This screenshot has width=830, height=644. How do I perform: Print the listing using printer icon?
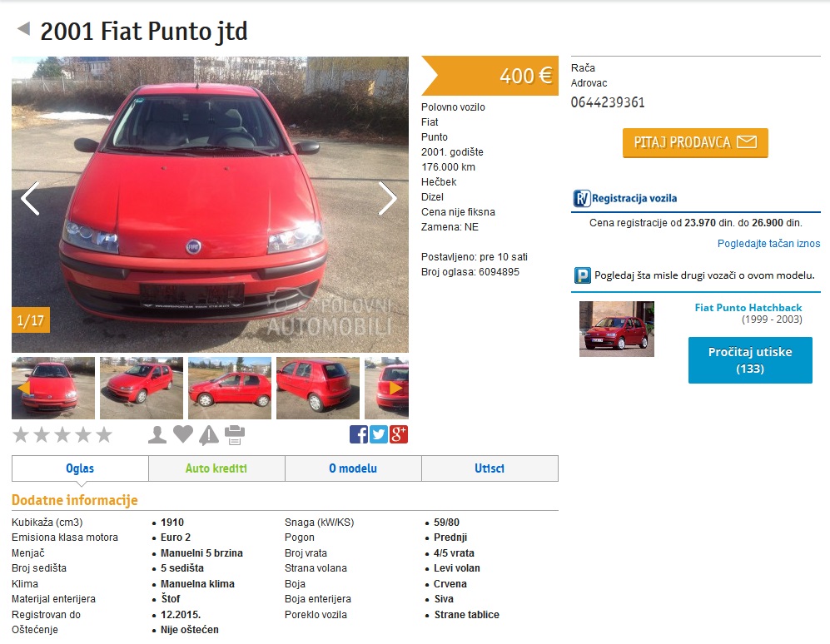[x=235, y=435]
